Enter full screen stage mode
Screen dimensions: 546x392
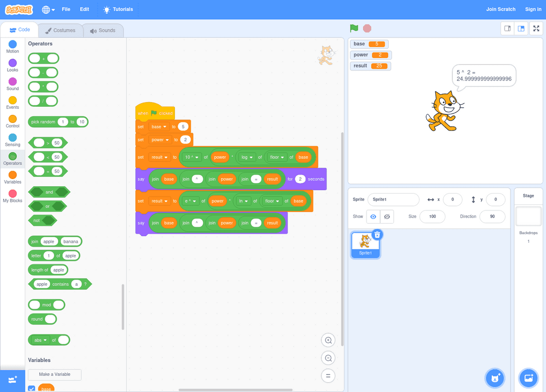click(x=536, y=29)
